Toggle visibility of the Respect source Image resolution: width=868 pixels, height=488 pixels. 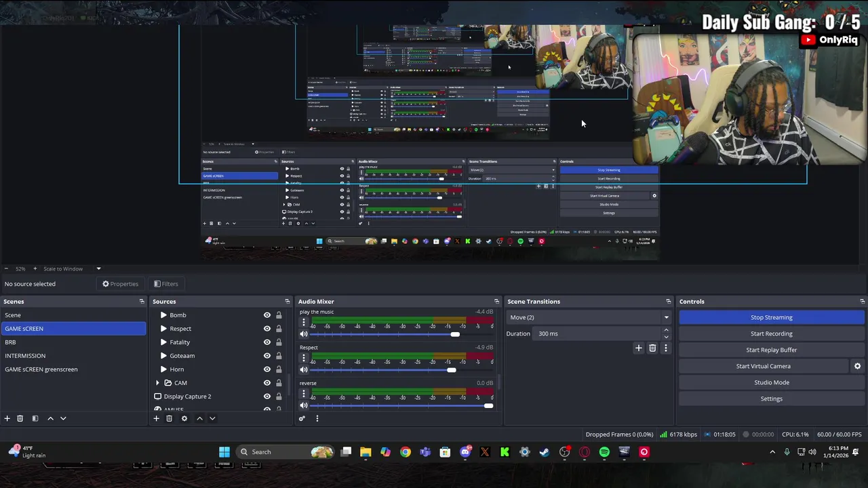[267, 329]
